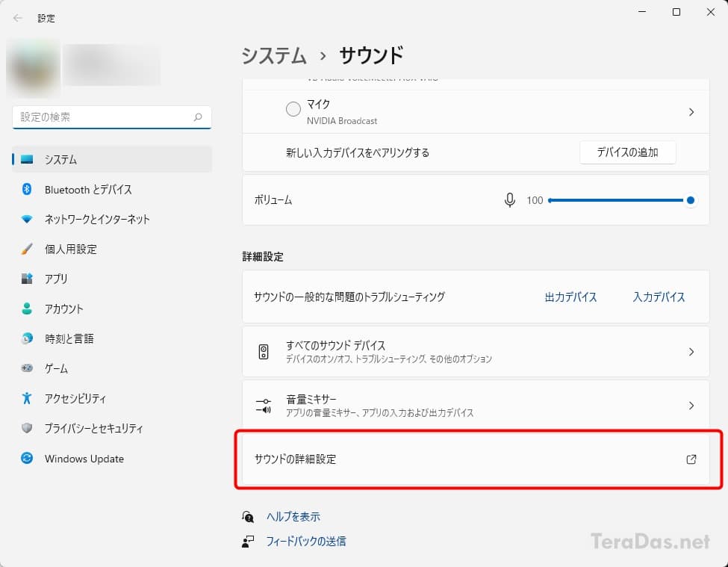This screenshot has width=728, height=567.
Task: Close the 設定 window
Action: coord(710,12)
